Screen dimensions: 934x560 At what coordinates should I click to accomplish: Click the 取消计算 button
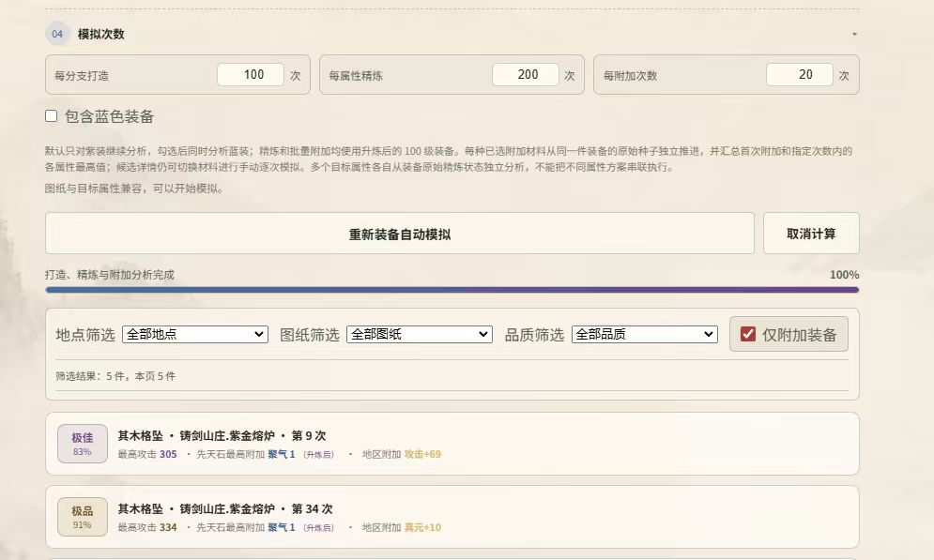click(811, 234)
